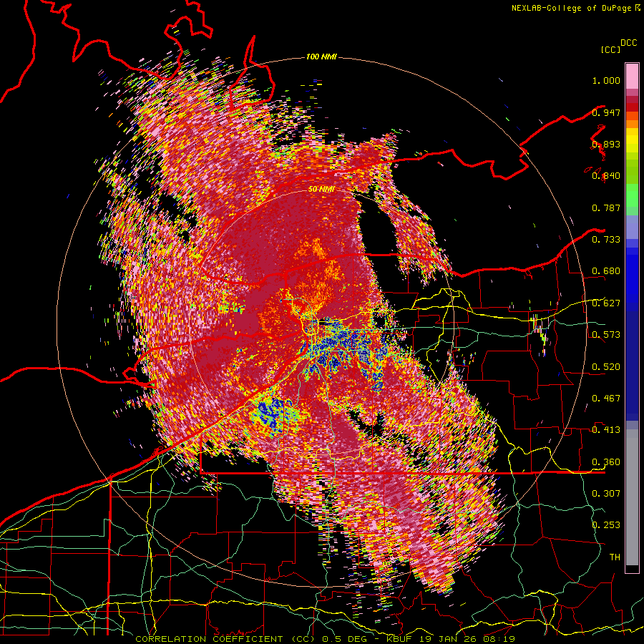Select the 0.893 legend value
The width and height of the screenshot is (644, 644).
606,144
